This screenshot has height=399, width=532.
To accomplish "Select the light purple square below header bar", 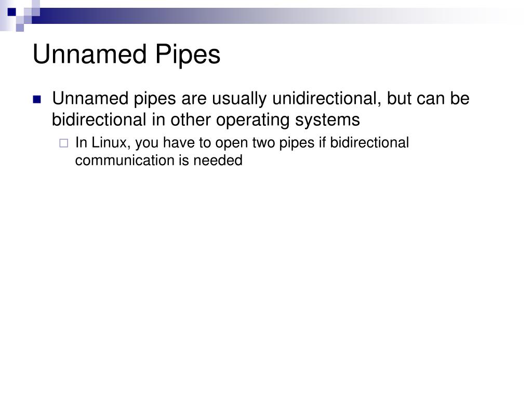I will pyautogui.click(x=20, y=28).
